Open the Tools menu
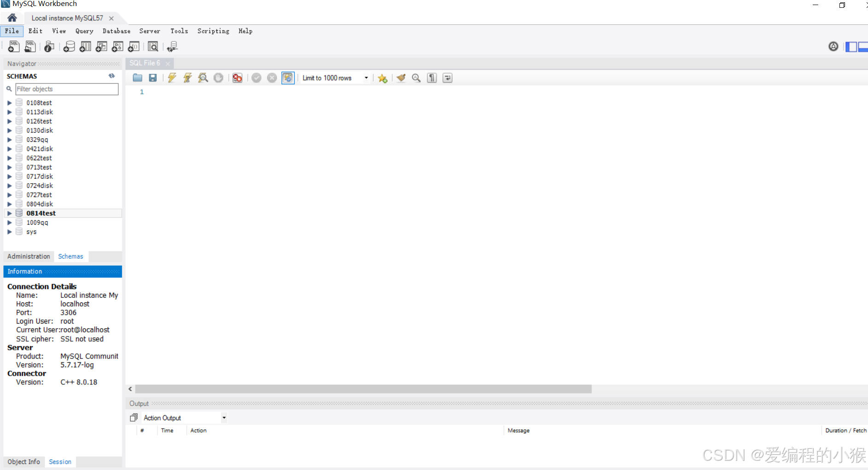868x470 pixels. pos(179,31)
